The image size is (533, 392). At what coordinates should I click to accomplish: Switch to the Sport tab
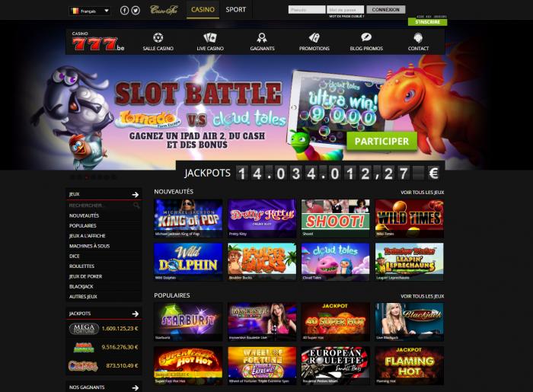235,9
